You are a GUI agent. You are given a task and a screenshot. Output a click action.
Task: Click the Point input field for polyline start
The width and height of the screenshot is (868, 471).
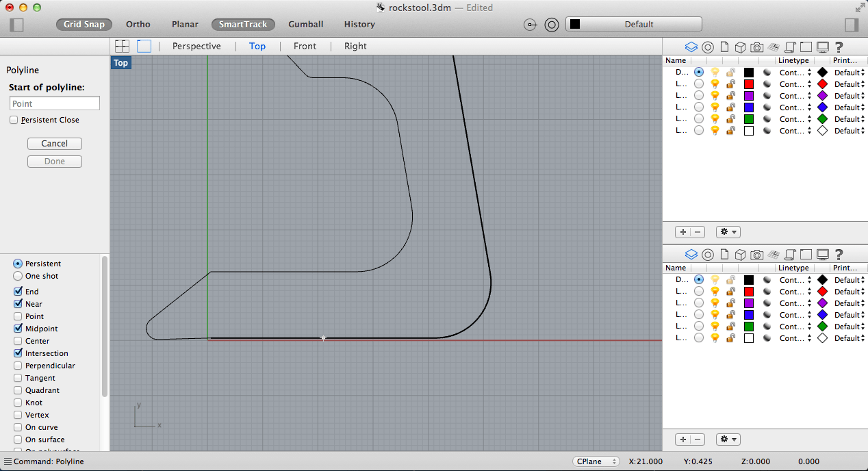click(55, 103)
